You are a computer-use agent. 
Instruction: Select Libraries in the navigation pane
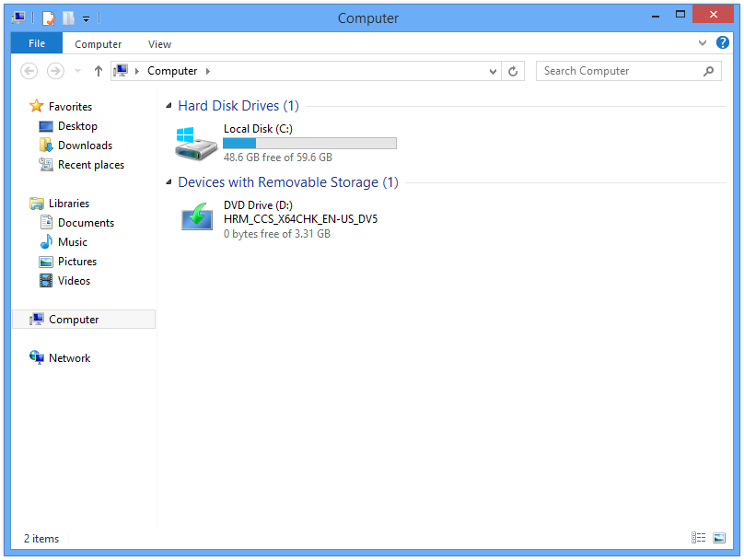tap(69, 204)
